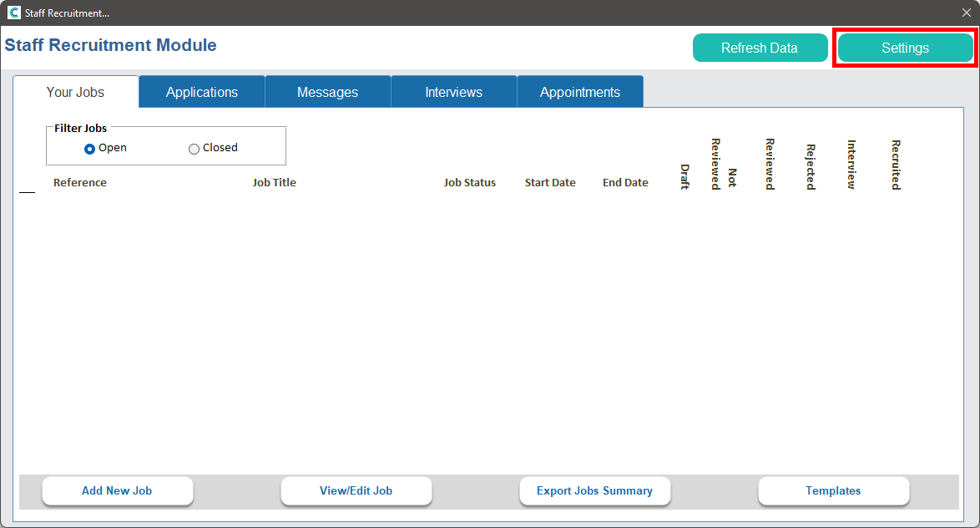
Task: Click the app icon in the title bar
Action: (13, 13)
